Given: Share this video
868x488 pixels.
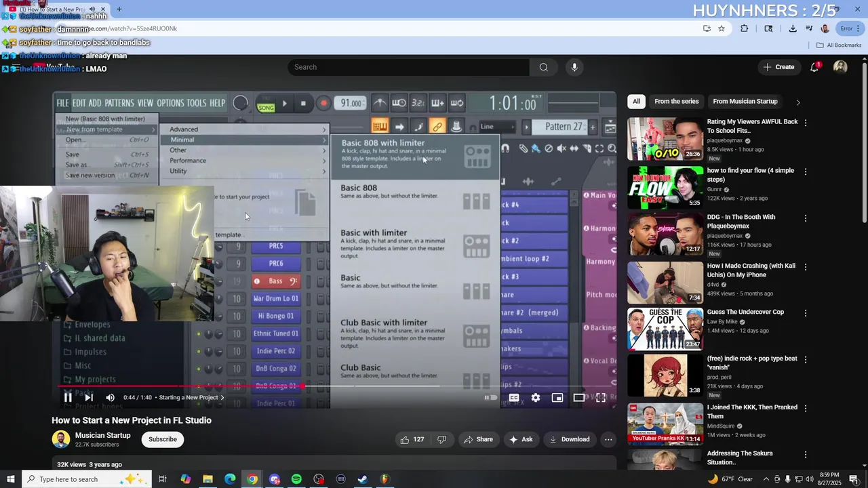Looking at the screenshot, I should [478, 439].
